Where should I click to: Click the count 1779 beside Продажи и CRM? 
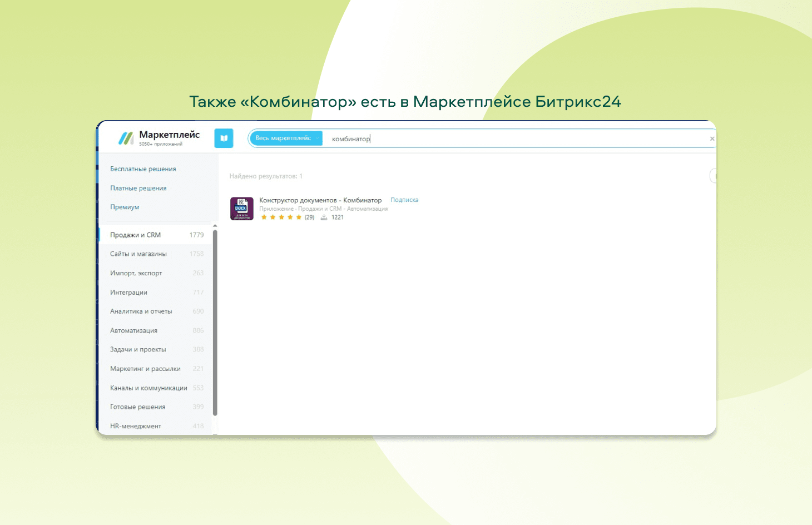196,235
